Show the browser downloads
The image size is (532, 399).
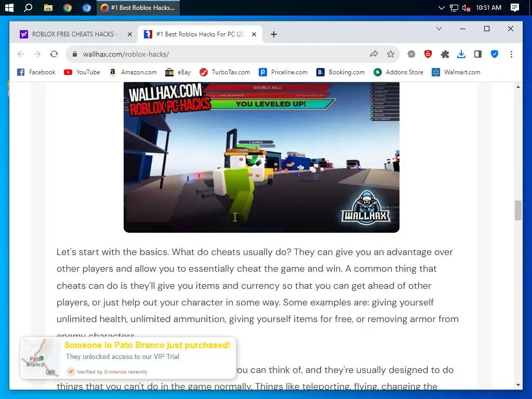461,54
